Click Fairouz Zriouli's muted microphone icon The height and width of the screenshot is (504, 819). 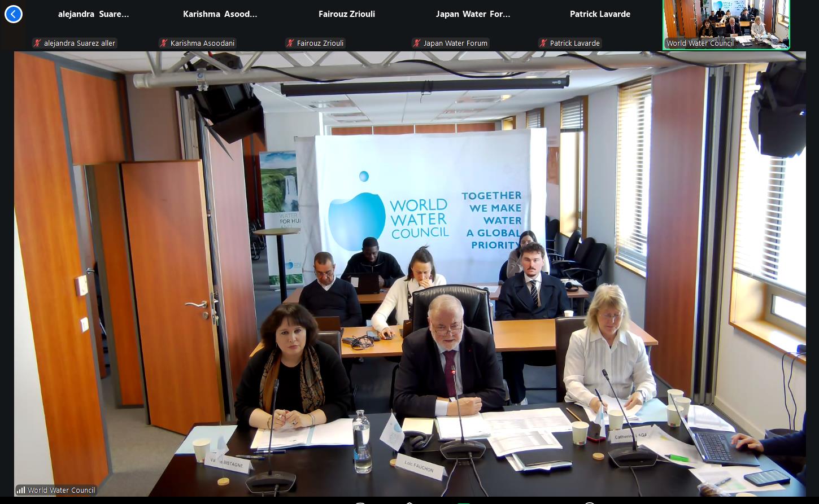290,43
